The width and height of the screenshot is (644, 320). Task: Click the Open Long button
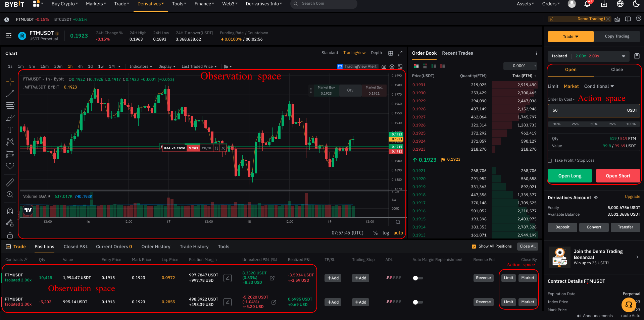tap(570, 176)
